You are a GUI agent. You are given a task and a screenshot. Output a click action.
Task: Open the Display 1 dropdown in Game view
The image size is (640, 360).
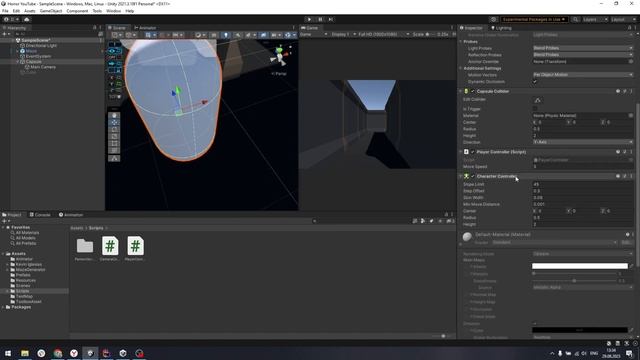point(343,34)
